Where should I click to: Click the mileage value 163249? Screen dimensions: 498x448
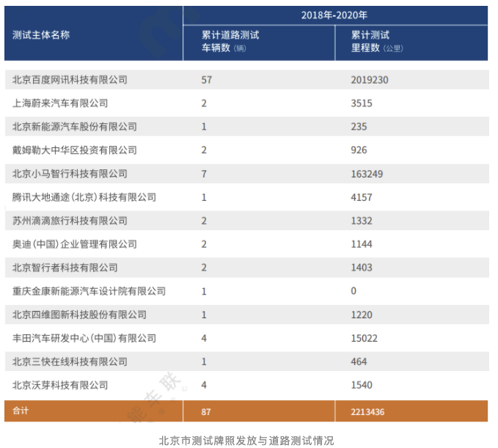pos(367,174)
